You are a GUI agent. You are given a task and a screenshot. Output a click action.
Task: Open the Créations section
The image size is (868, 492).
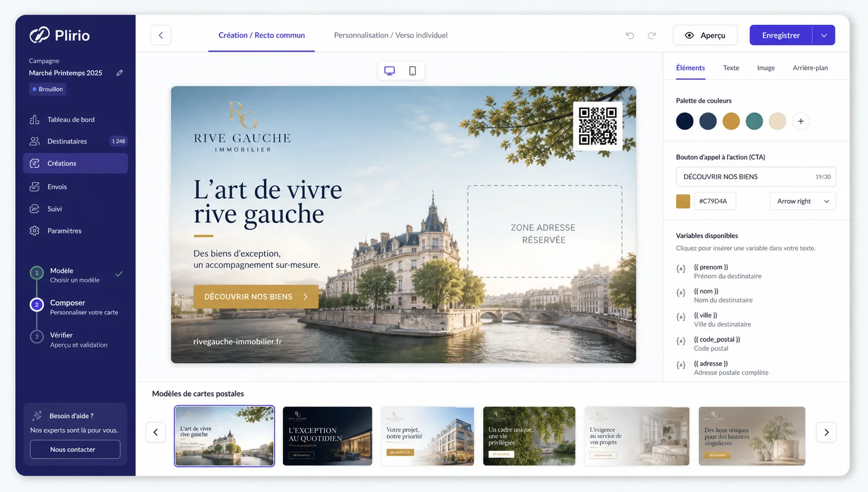[x=75, y=163]
